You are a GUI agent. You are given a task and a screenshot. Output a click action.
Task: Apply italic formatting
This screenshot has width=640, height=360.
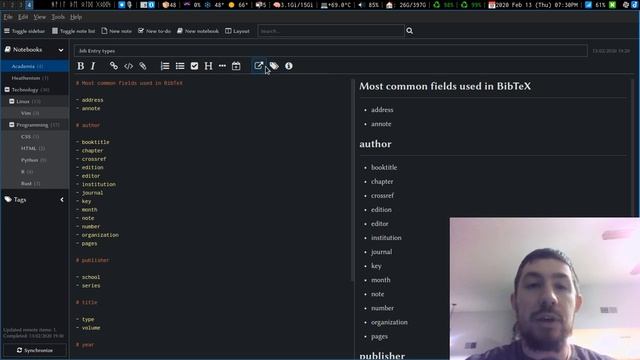point(93,66)
